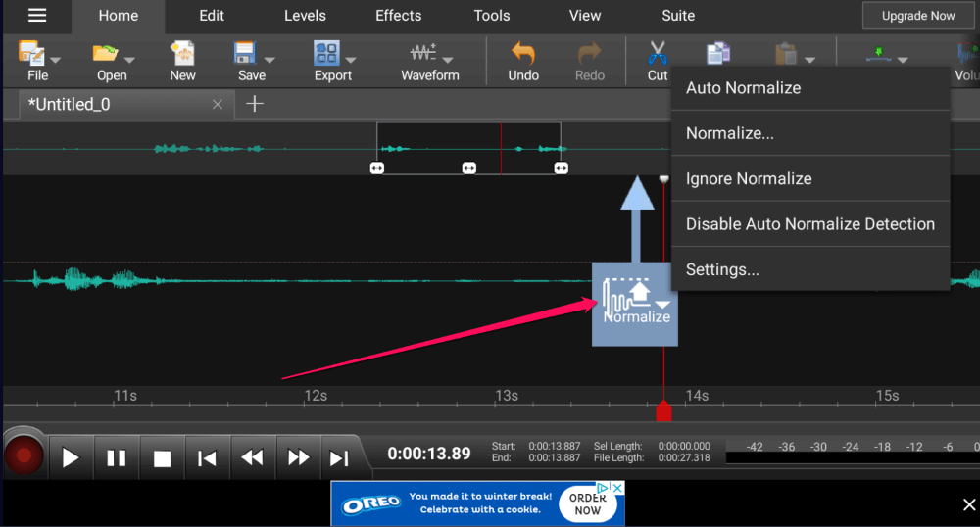
Task: Select Disable Auto Normalize Detection
Action: (x=810, y=224)
